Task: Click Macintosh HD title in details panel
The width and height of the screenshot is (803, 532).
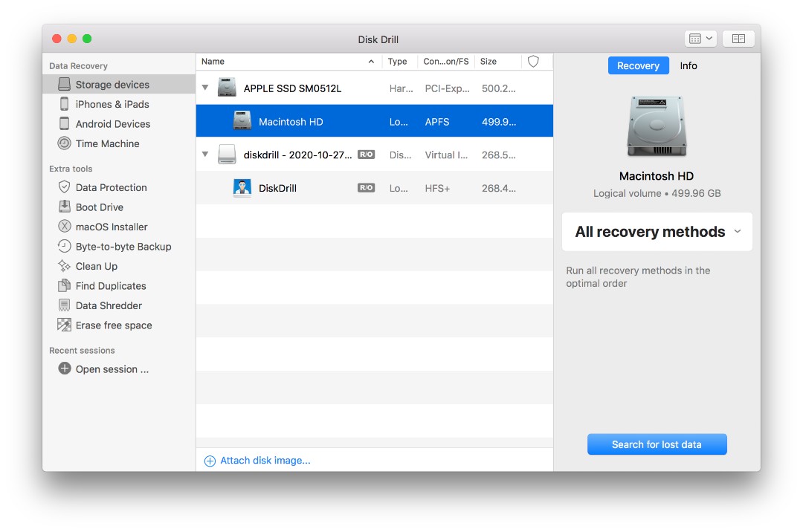Action: click(657, 176)
